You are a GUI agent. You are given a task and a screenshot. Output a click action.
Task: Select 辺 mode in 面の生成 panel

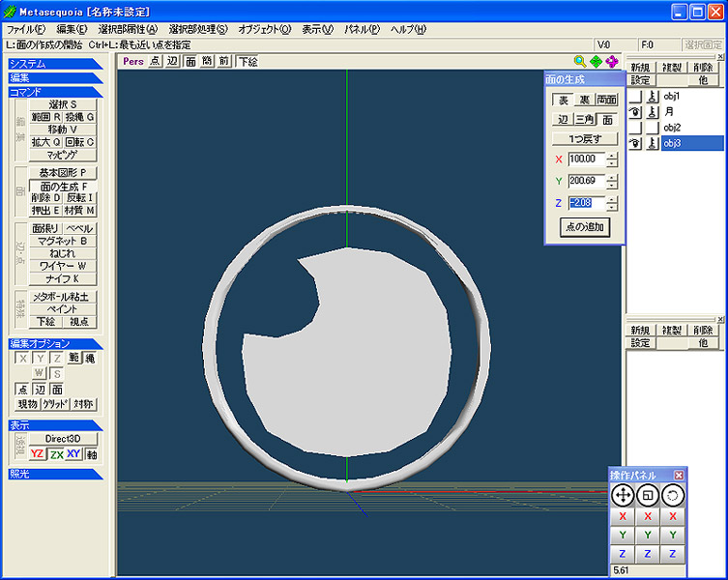coord(564,120)
